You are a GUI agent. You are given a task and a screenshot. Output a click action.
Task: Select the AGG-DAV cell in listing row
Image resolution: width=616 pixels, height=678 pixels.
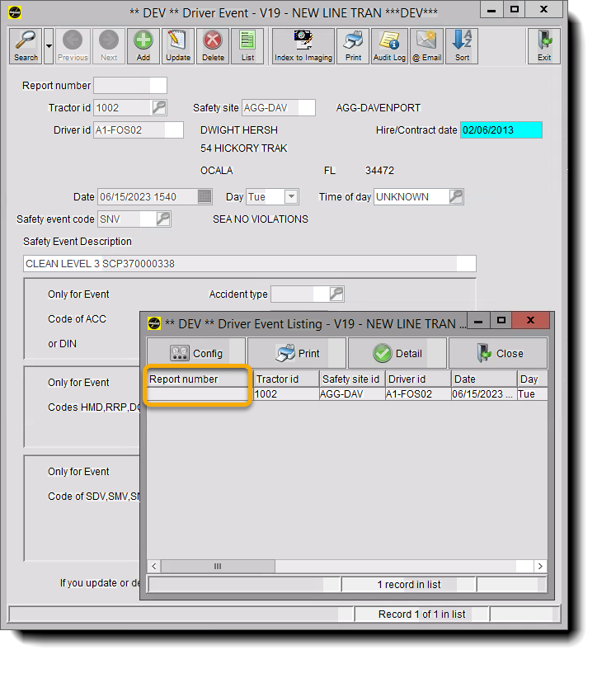[352, 394]
